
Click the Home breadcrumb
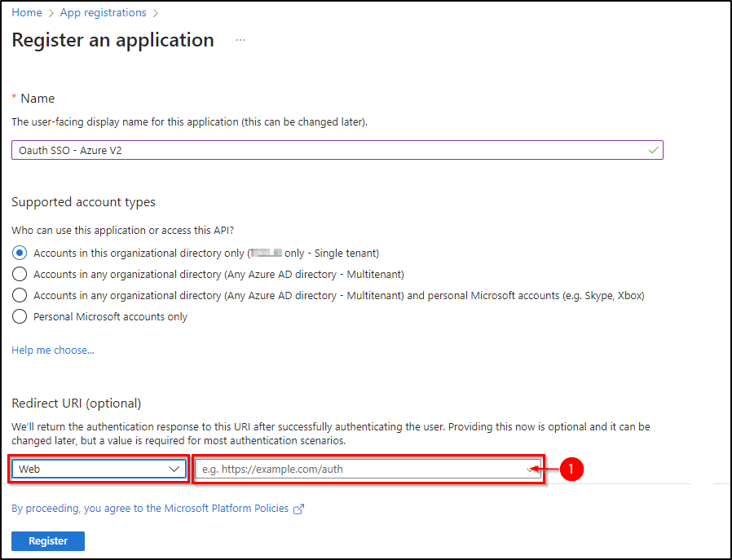coord(27,12)
